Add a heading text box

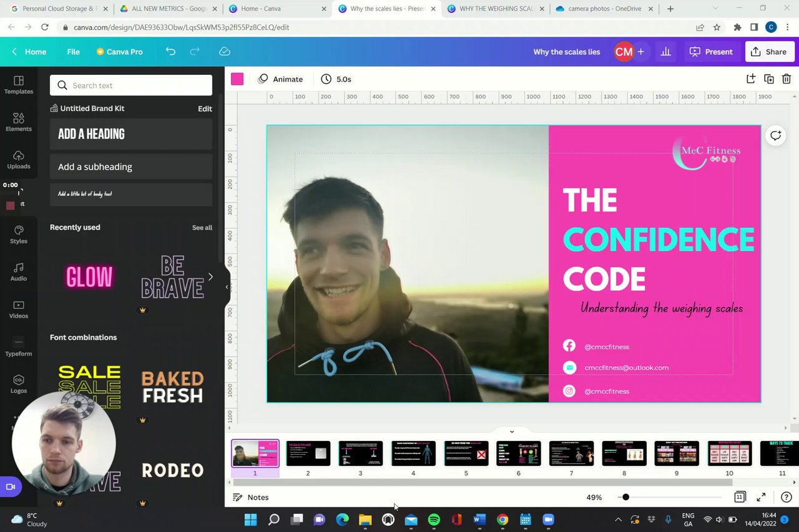[x=131, y=134]
